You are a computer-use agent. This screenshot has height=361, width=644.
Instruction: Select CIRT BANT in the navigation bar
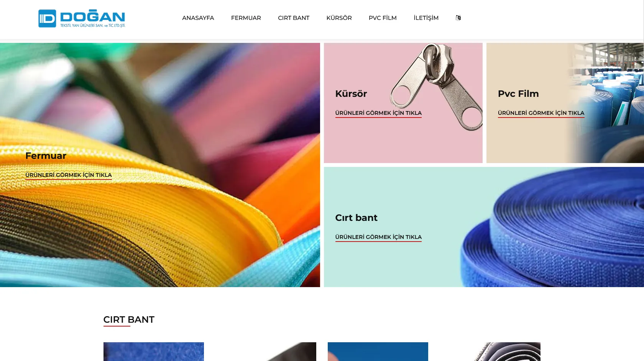click(294, 18)
